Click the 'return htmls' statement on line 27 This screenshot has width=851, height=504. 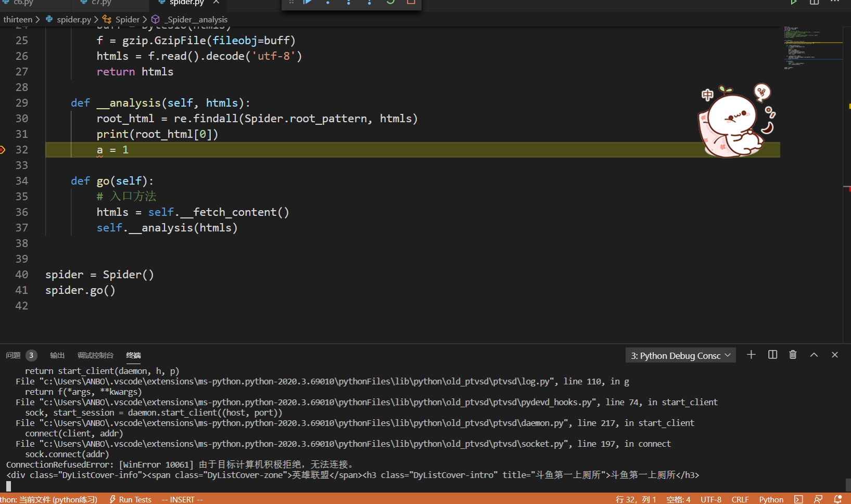tap(135, 72)
